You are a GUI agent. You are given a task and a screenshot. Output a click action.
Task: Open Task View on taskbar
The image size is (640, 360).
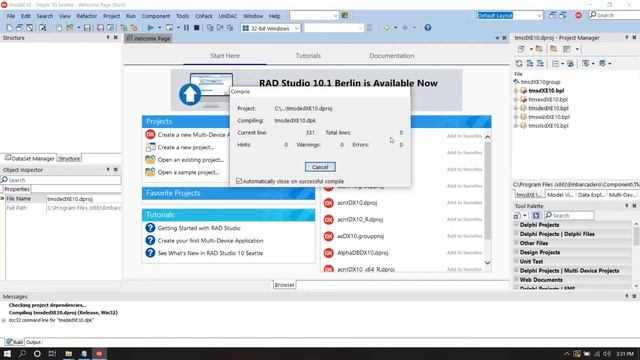click(52, 353)
